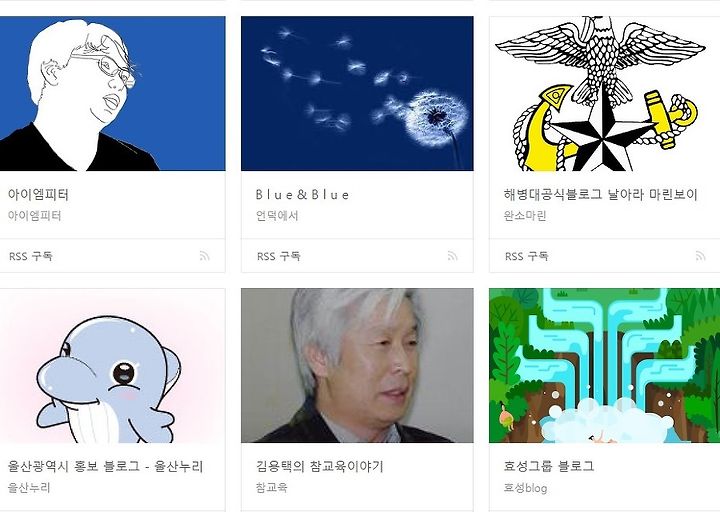
Task: Click the author name 완소마린
Action: 525,216
